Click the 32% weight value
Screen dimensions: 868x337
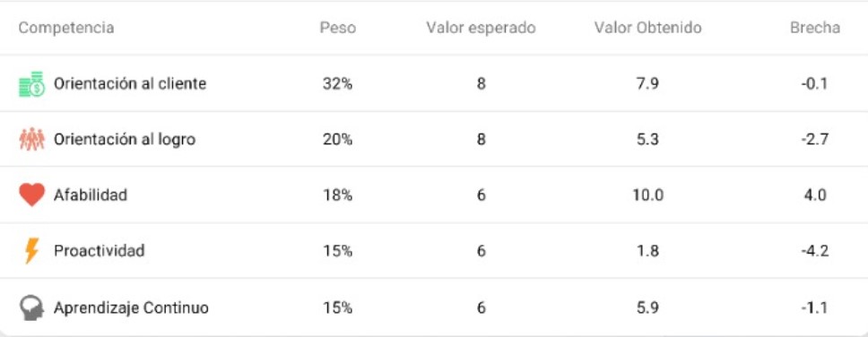pos(338,84)
